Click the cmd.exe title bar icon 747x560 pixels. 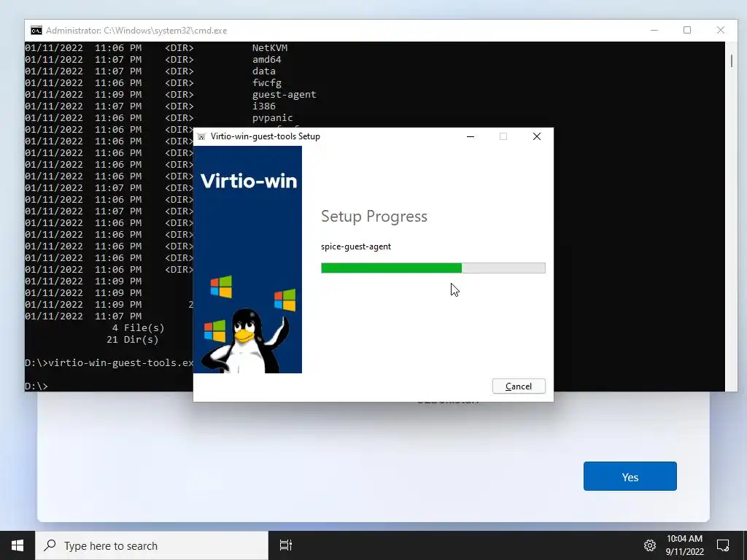coord(36,31)
